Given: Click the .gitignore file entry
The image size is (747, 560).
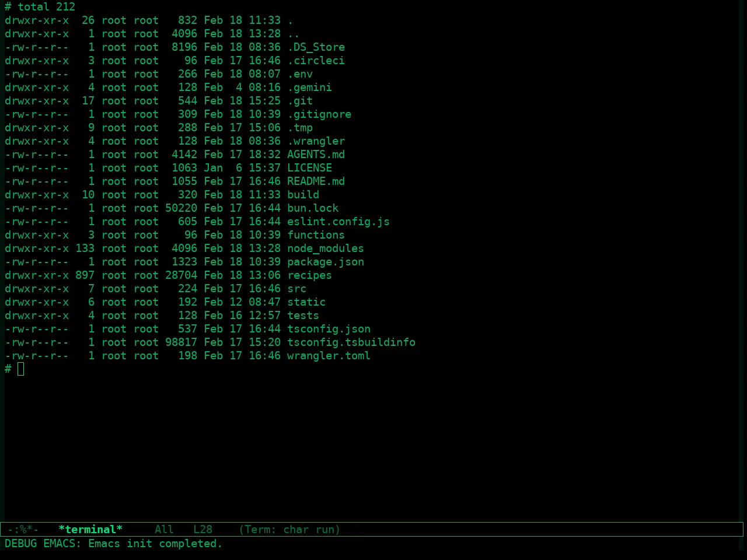Looking at the screenshot, I should [x=319, y=114].
